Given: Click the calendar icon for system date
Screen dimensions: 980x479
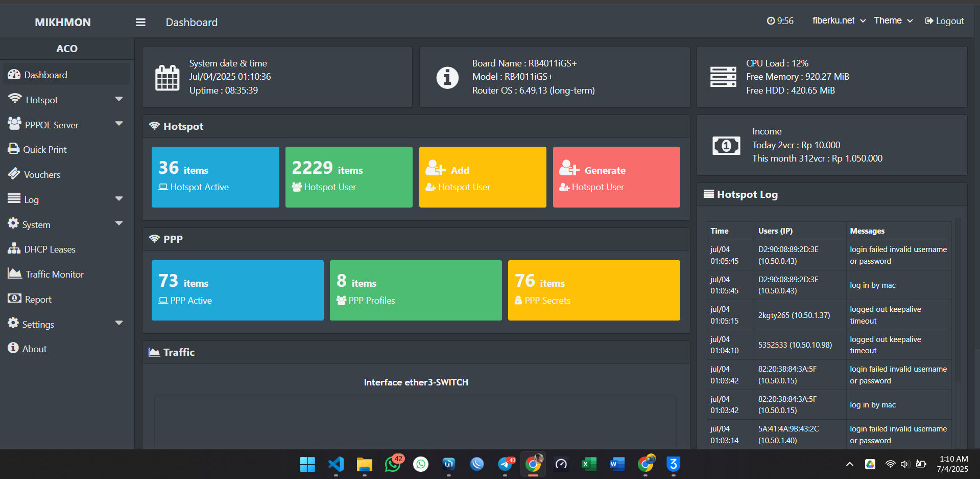Looking at the screenshot, I should tap(168, 78).
